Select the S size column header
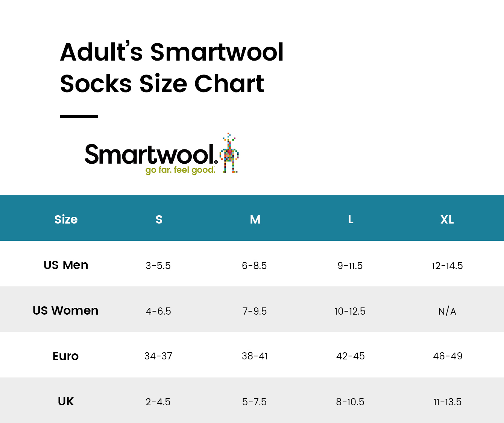504x423 pixels. (159, 219)
